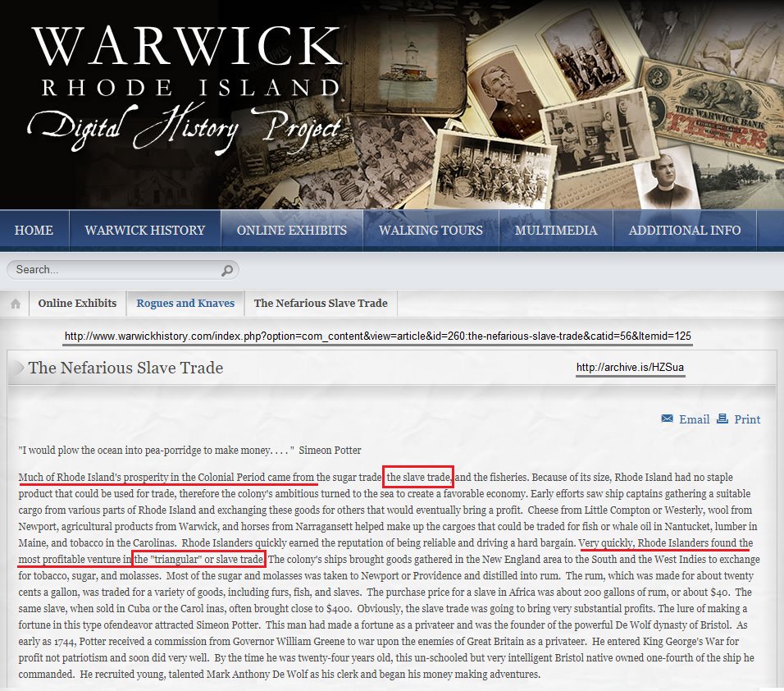Open the Warwick History menu
The image size is (784, 691).
coord(144,231)
